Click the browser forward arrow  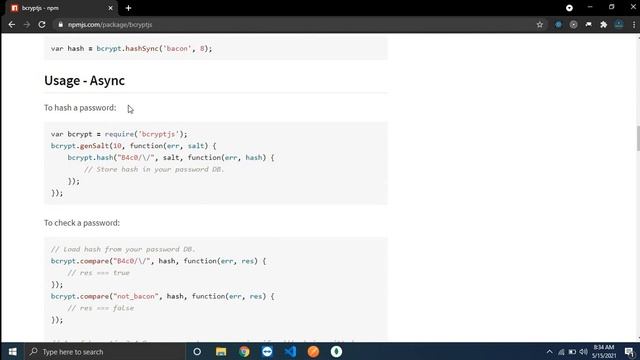tap(27, 24)
